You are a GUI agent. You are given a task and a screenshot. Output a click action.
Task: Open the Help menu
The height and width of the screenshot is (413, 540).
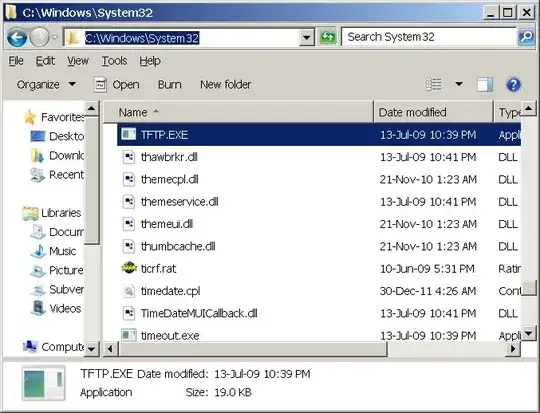point(150,61)
